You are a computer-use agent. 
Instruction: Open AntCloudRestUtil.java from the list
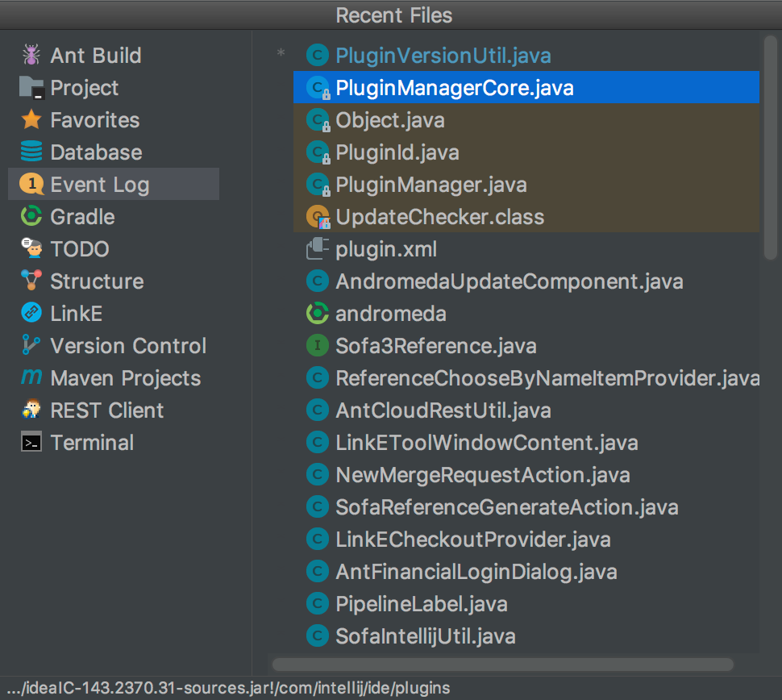(526, 410)
